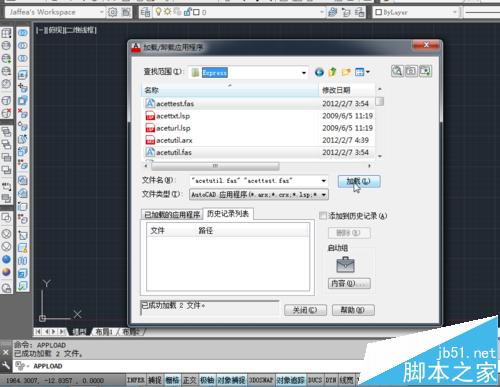Expand the file name dropdown arrow

point(324,181)
